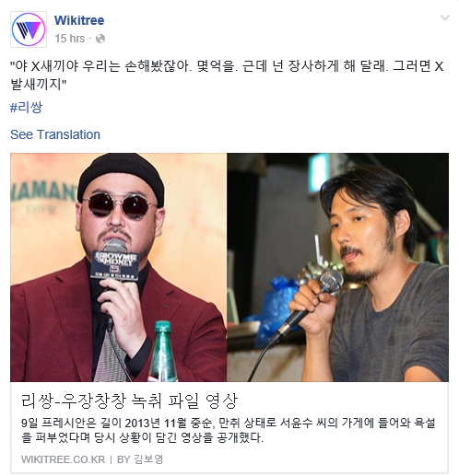The image size is (459, 476).
Task: Select the quoted Korean post text
Action: (x=227, y=75)
